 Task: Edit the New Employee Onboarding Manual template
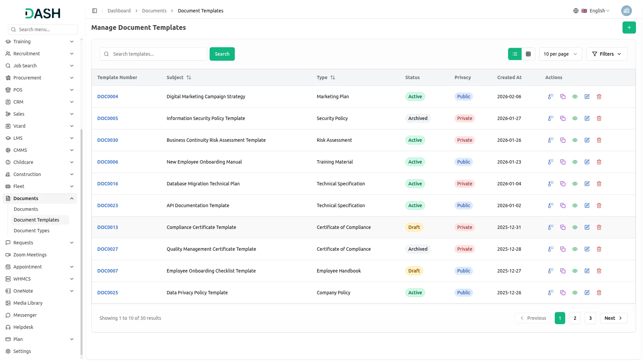click(587, 162)
